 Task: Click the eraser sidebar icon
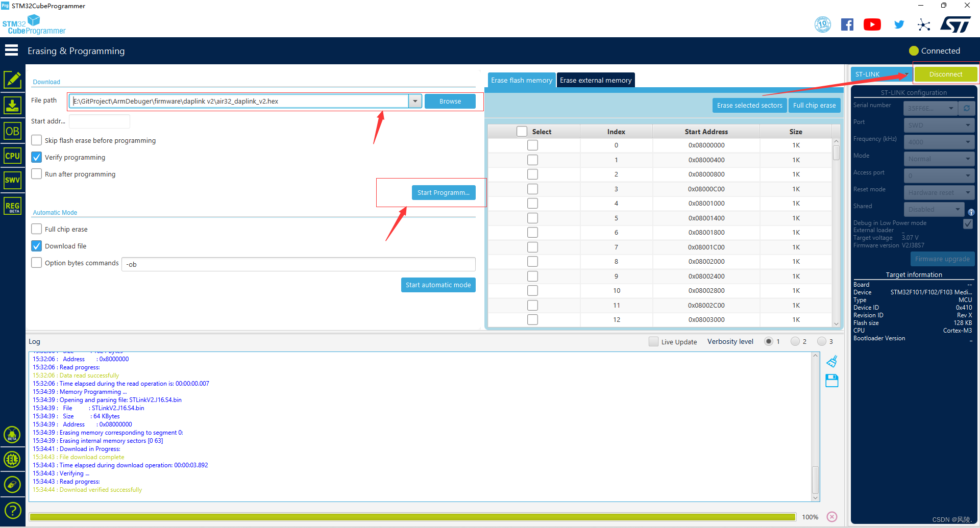(12, 485)
